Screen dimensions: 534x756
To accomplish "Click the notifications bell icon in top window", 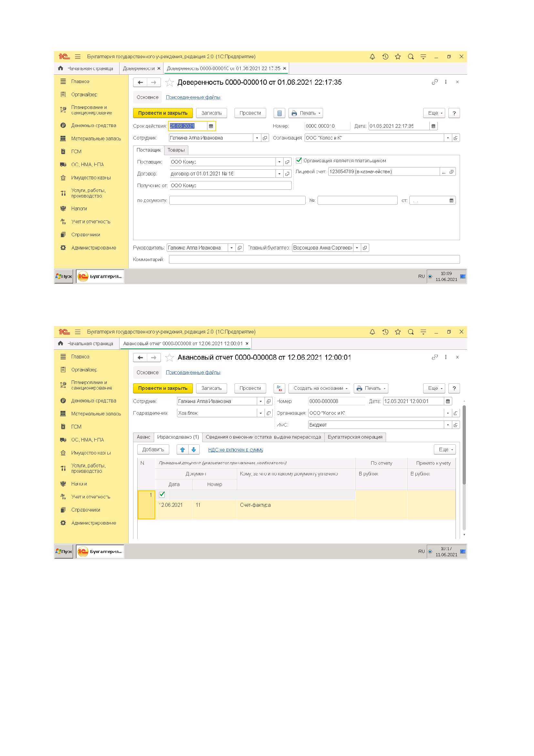I will tap(372, 57).
